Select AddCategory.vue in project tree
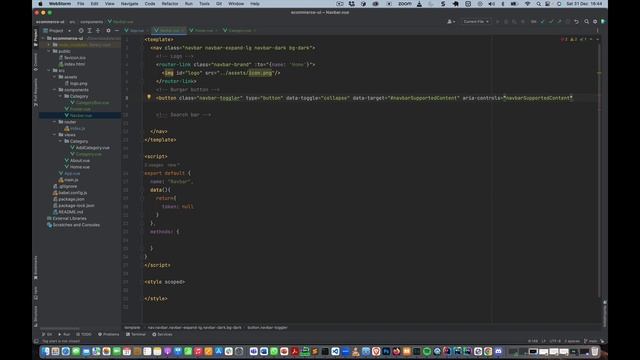 pyautogui.click(x=92, y=148)
